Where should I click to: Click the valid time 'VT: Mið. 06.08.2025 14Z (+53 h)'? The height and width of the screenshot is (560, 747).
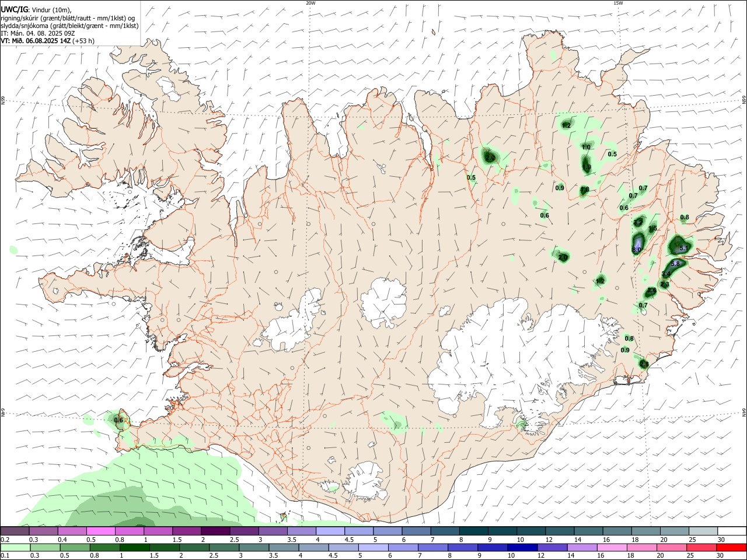(x=48, y=41)
